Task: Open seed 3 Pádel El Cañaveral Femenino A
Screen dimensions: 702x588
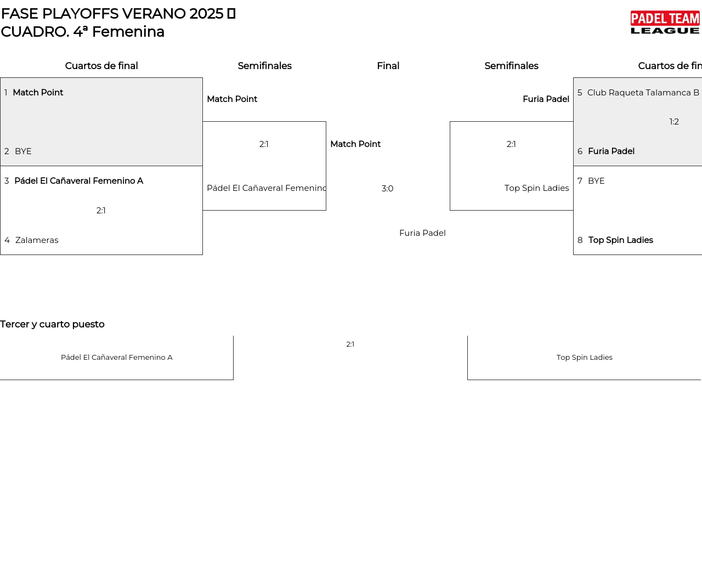Action: pyautogui.click(x=78, y=181)
